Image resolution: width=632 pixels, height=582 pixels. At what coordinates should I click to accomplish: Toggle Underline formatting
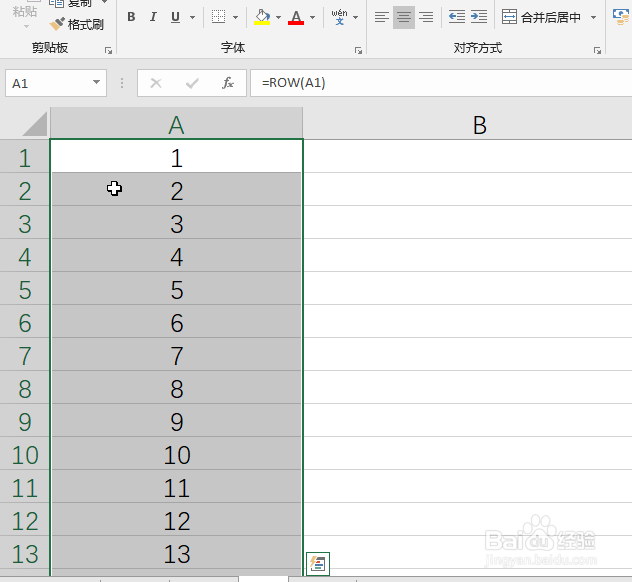click(x=175, y=17)
